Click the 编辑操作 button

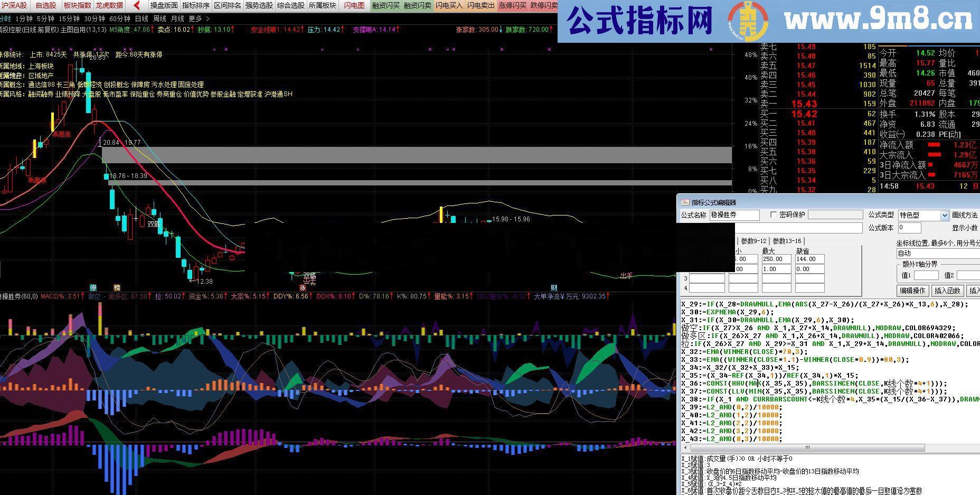point(914,291)
